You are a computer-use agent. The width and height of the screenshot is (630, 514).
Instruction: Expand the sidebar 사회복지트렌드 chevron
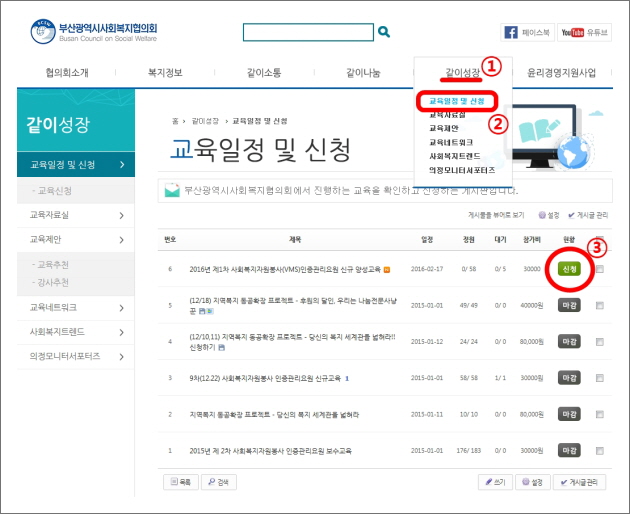[x=121, y=332]
